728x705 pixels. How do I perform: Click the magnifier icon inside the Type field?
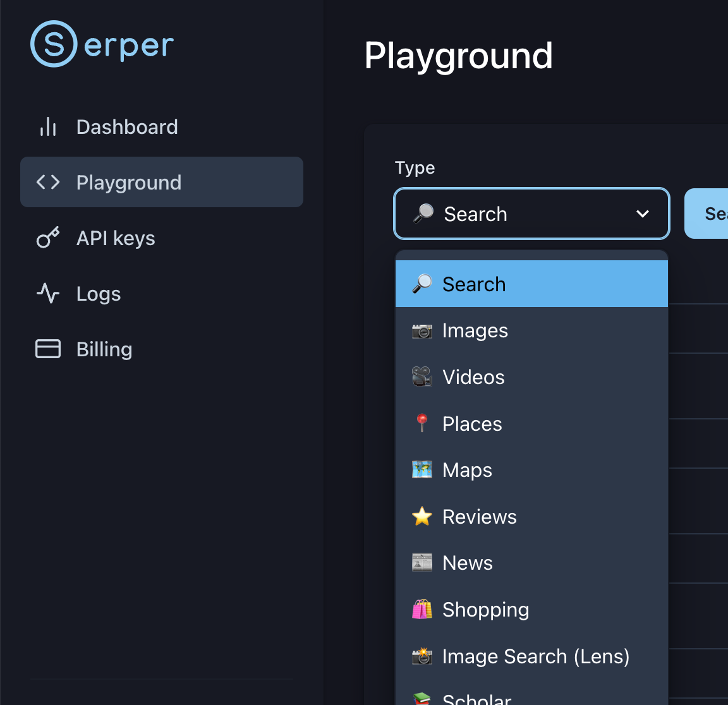pyautogui.click(x=423, y=214)
